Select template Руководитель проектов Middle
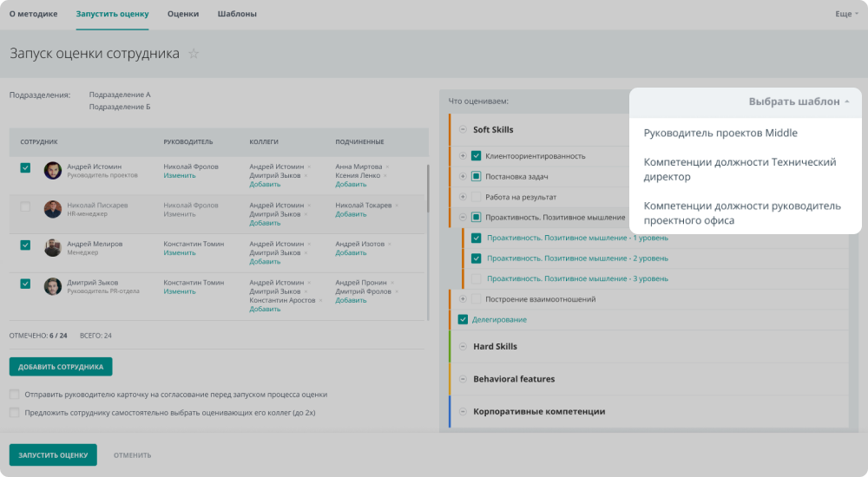 tap(720, 134)
